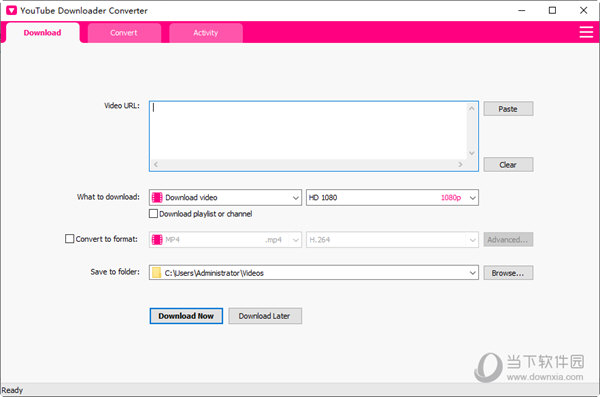Click the pink 1080p label
600x397 pixels.
(x=451, y=198)
